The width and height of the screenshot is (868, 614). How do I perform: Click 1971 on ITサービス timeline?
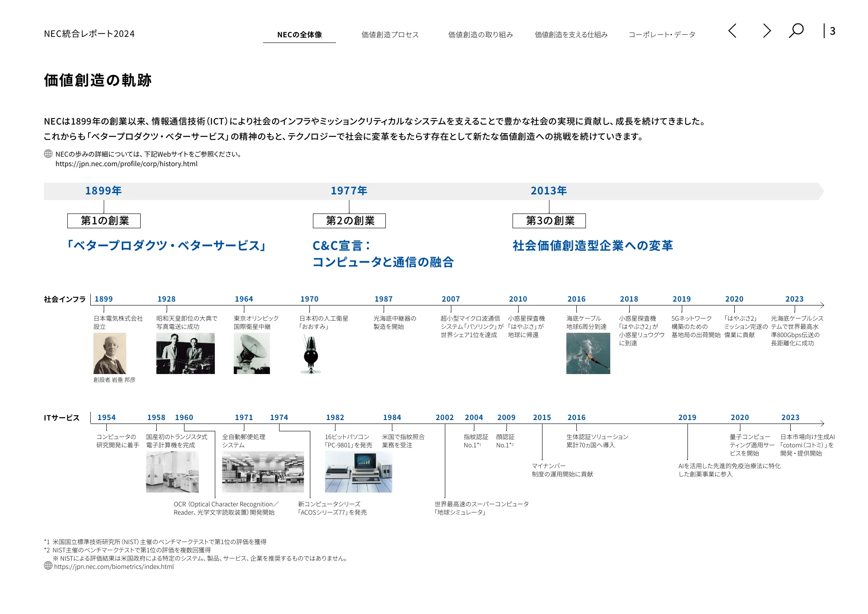tap(244, 417)
